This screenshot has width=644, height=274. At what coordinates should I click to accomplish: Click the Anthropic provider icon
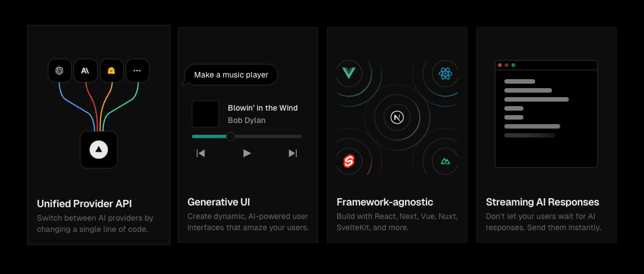[85, 70]
